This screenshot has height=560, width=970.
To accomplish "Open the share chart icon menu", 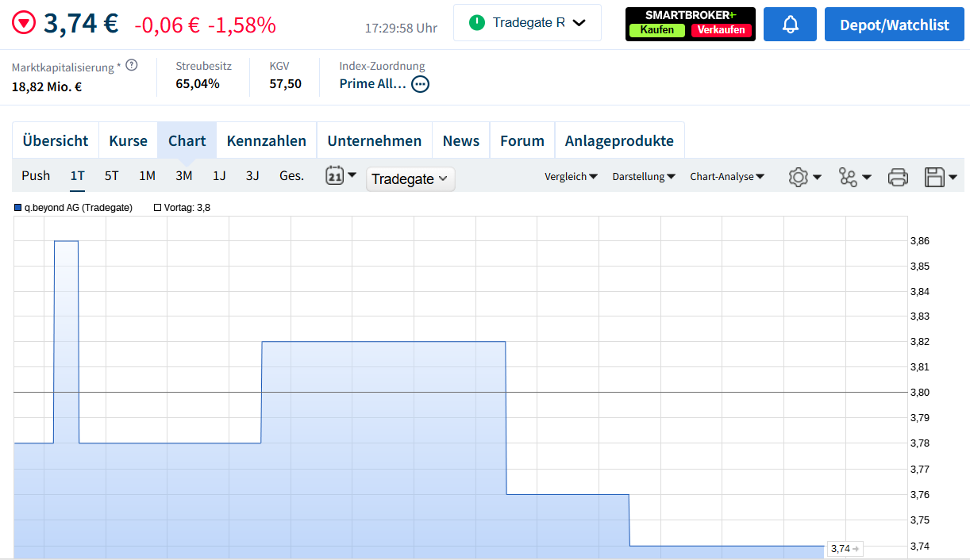I will [855, 177].
